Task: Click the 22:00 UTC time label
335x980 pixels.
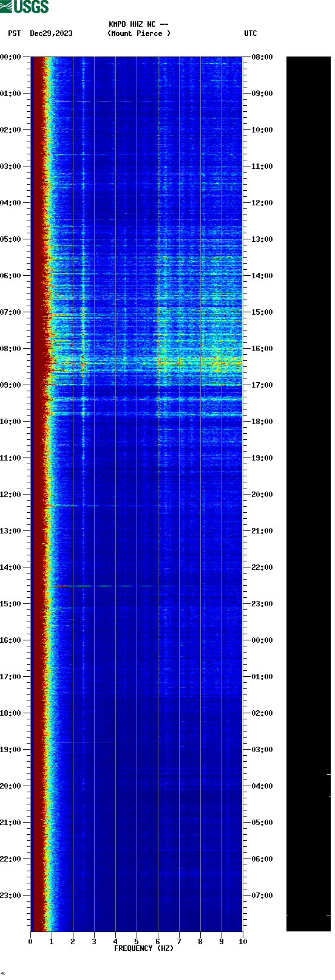Action: click(x=262, y=567)
